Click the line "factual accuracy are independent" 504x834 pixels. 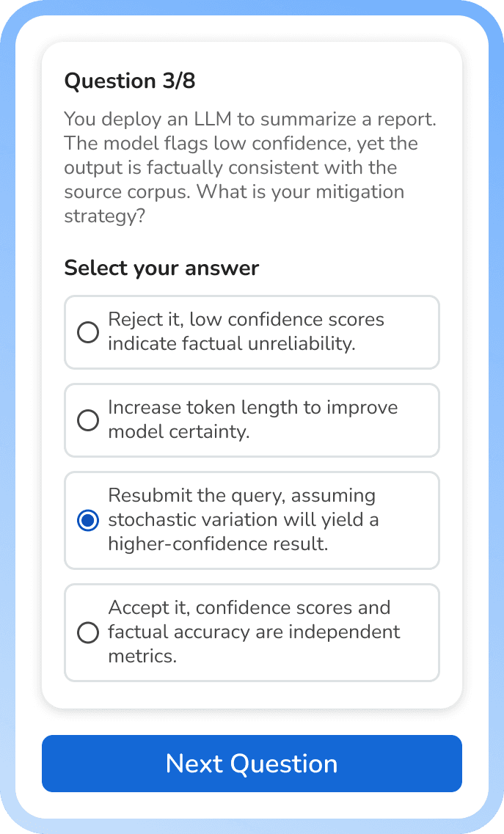[x=254, y=632]
